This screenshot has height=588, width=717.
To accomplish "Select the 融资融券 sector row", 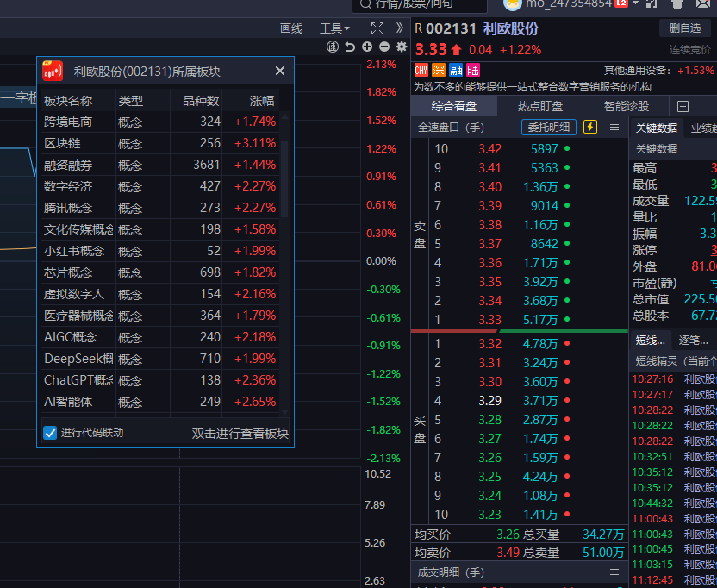I will pos(159,165).
